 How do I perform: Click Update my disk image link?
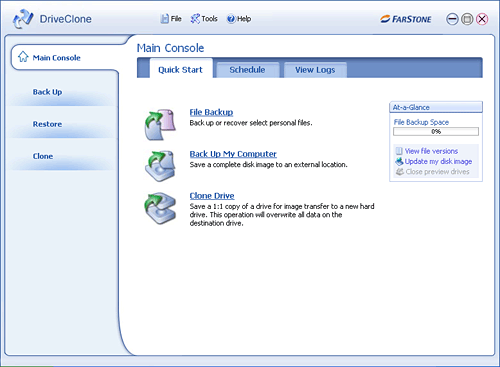[438, 161]
